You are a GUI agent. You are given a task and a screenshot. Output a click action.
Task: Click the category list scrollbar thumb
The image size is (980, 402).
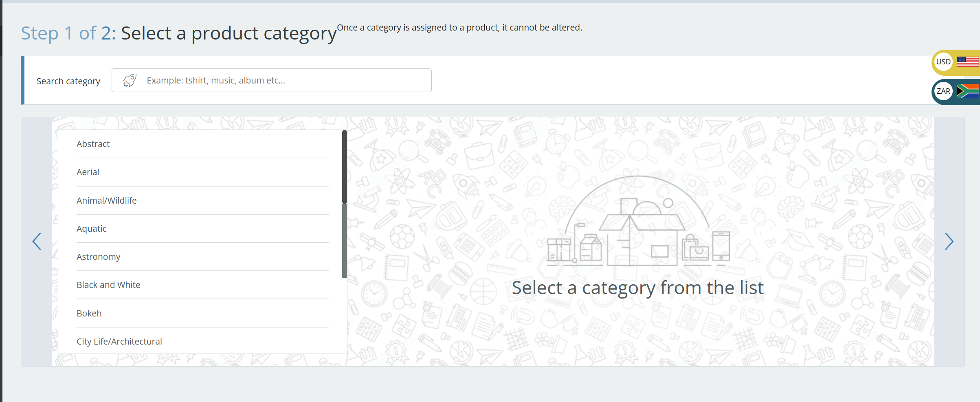click(345, 167)
